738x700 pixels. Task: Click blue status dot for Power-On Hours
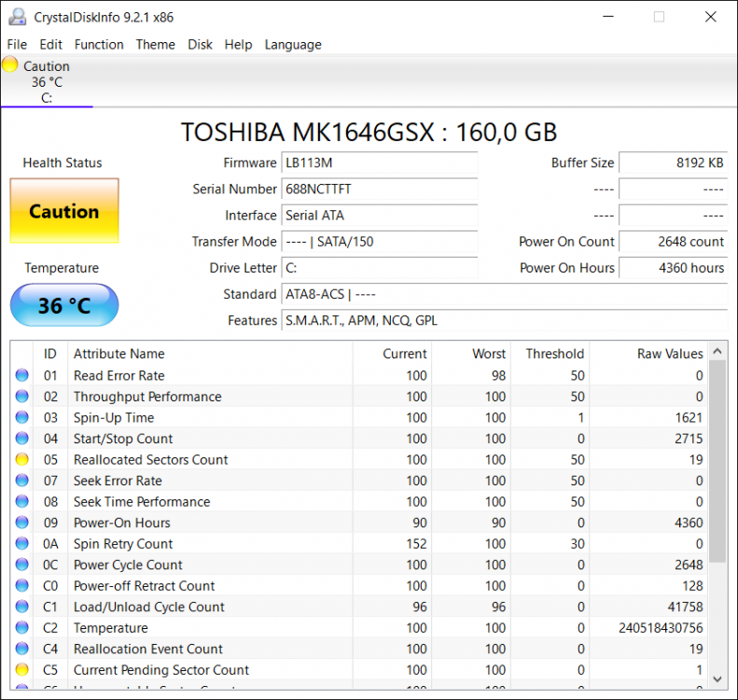click(x=22, y=524)
